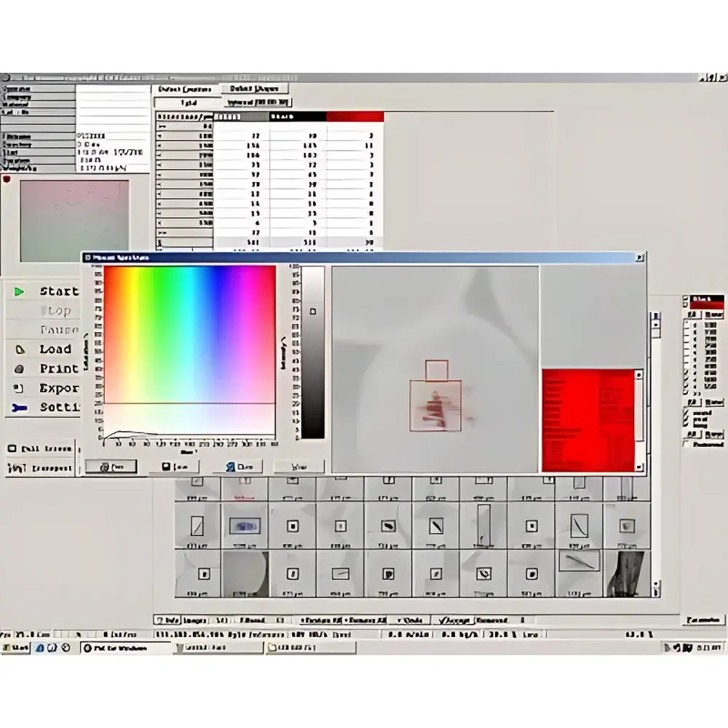Toggle the Transport option below Full Screen
This screenshot has height=728, width=728.
12,467
